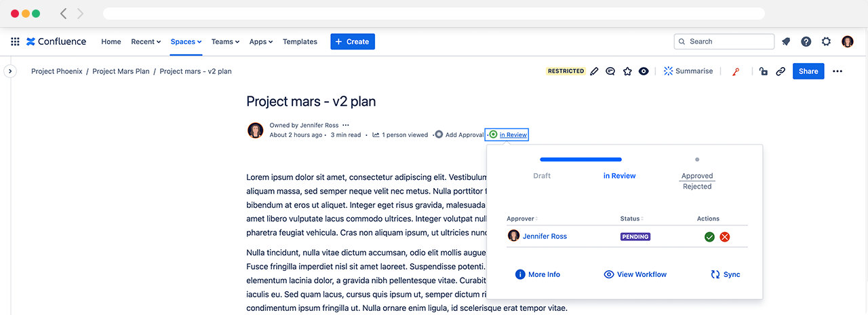
Task: Star this page as favorite
Action: (x=627, y=71)
